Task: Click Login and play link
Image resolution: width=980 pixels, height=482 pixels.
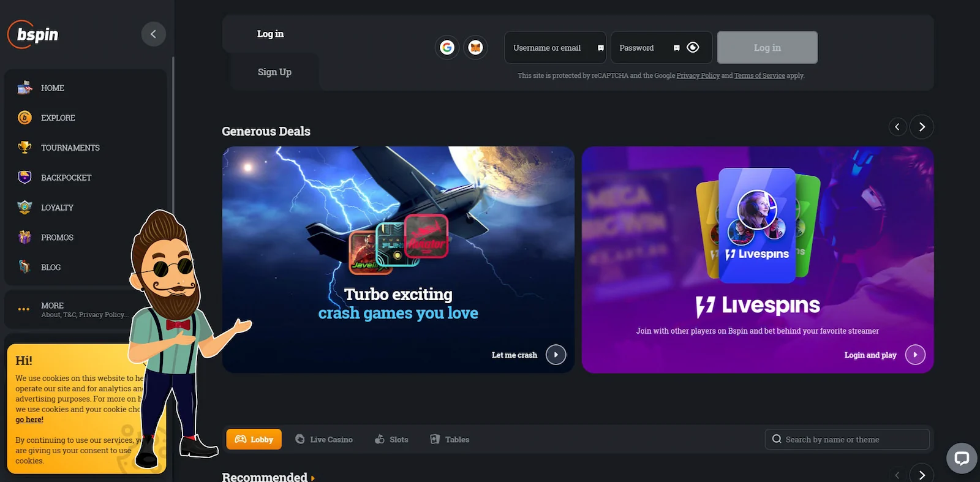Action: pyautogui.click(x=870, y=355)
